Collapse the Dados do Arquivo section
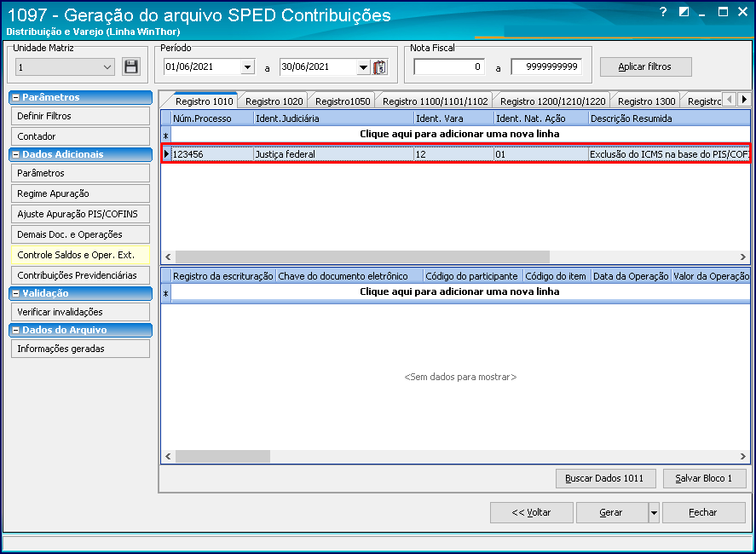 click(16, 331)
